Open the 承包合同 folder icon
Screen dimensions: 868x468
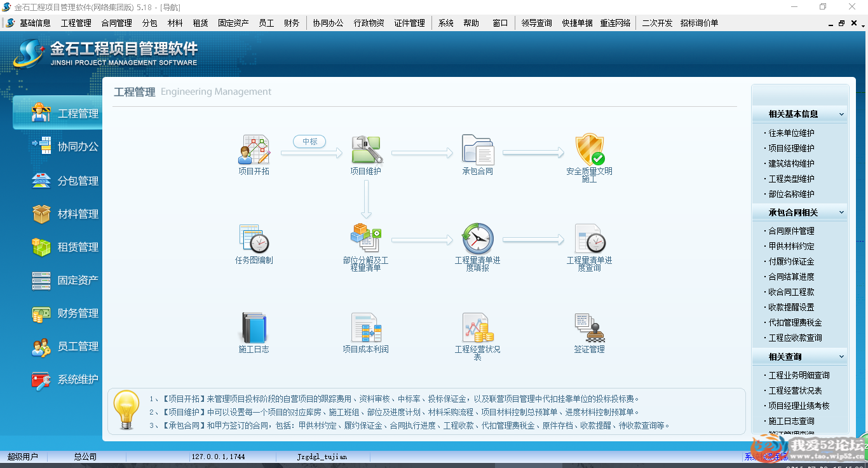click(x=478, y=150)
